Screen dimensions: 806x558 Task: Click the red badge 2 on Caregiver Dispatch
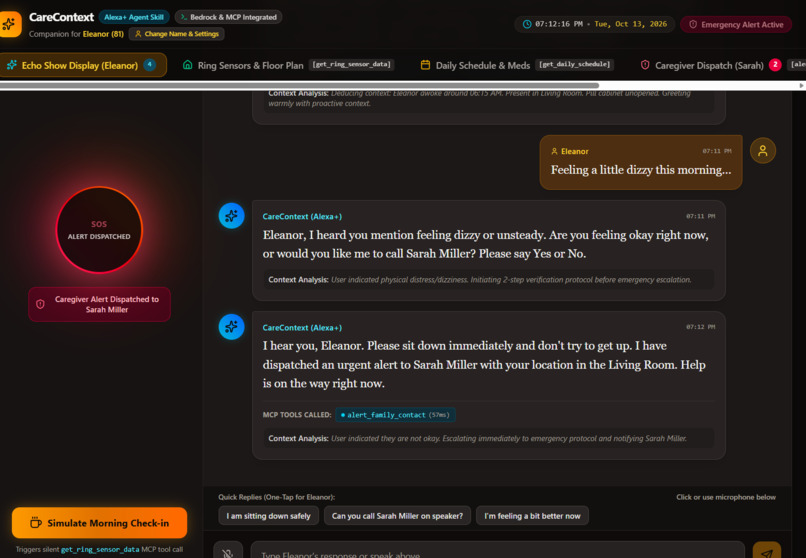[775, 65]
